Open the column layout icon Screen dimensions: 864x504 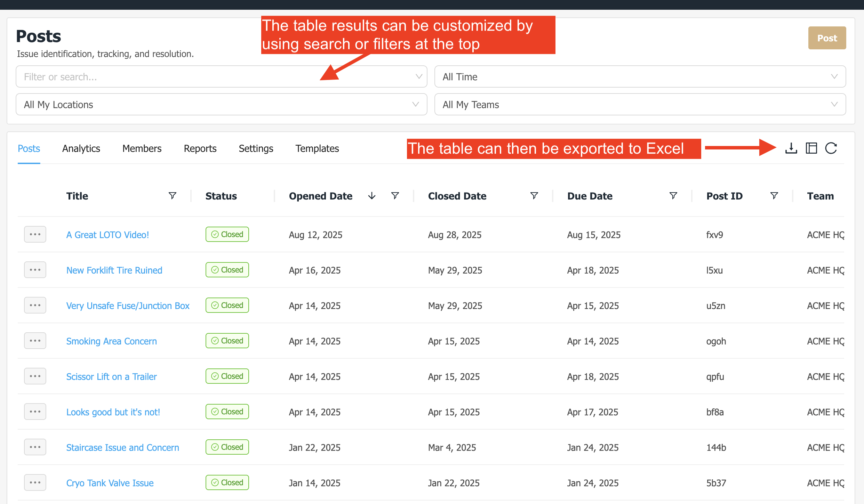[811, 148]
